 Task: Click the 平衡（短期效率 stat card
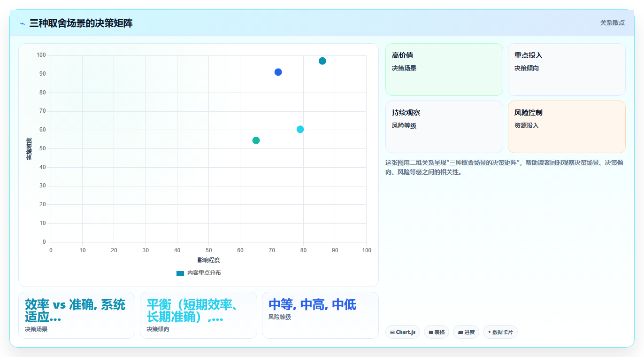tap(199, 315)
